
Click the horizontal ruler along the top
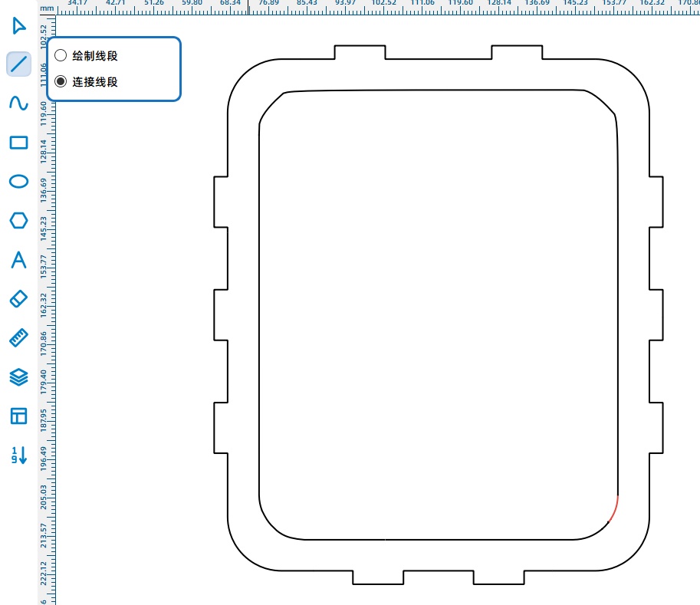click(x=383, y=6)
